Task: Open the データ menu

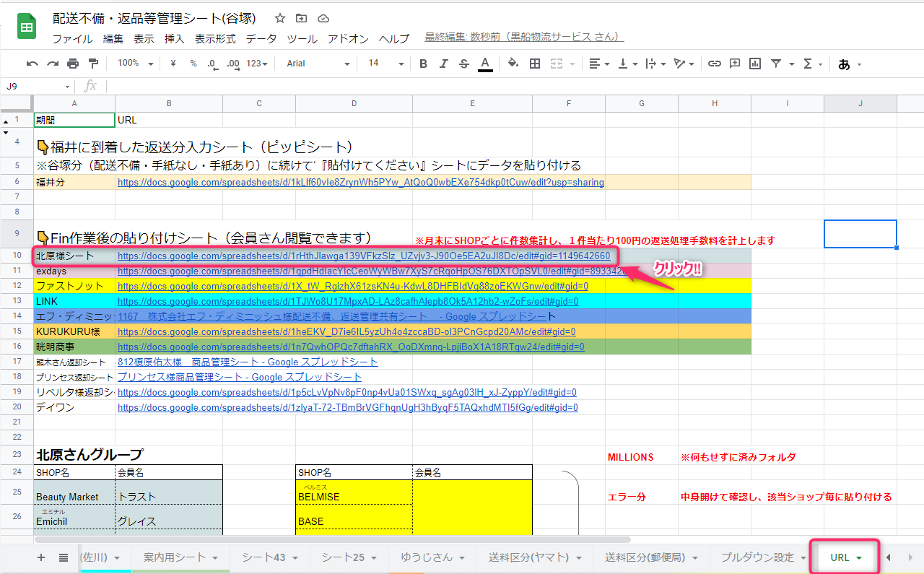Action: 261,39
